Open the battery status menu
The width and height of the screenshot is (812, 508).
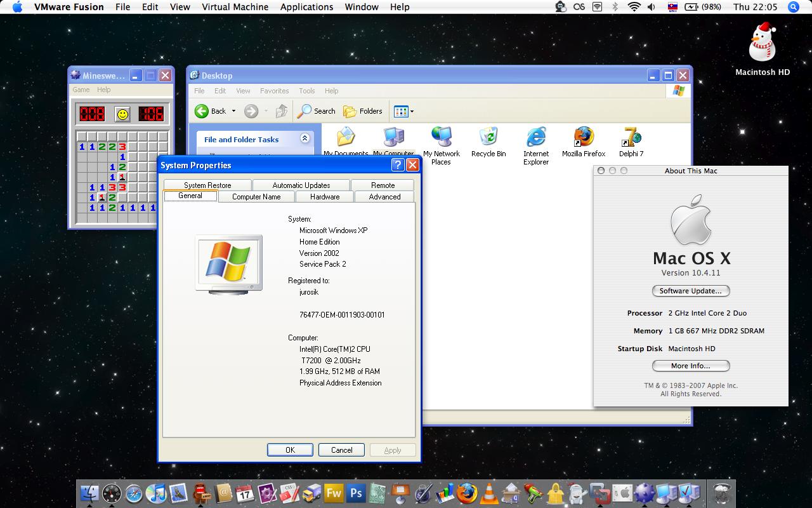point(702,7)
